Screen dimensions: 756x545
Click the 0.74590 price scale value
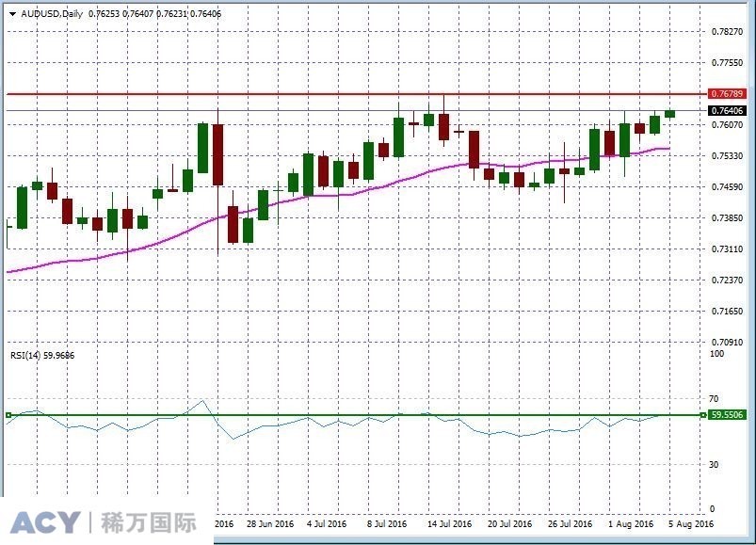point(727,187)
